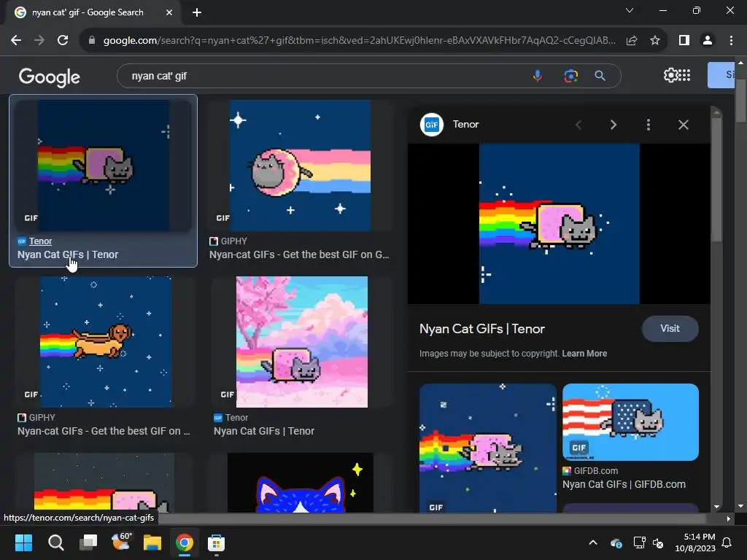Viewport: 747px width, 560px height.
Task: Open preview panel more options menu
Action: point(649,125)
